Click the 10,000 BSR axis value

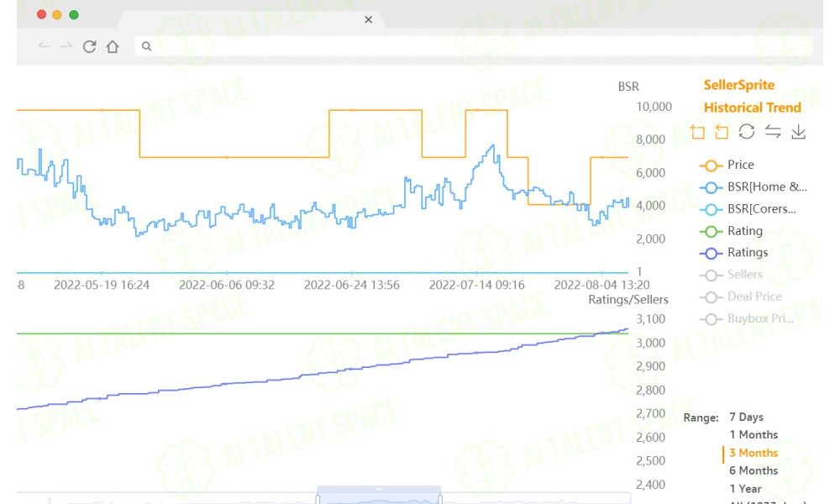click(654, 107)
